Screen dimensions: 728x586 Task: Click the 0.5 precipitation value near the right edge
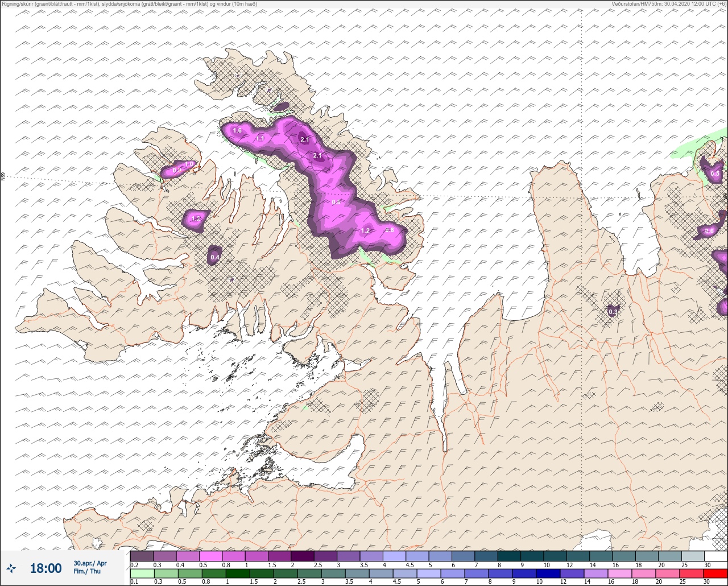click(x=715, y=174)
